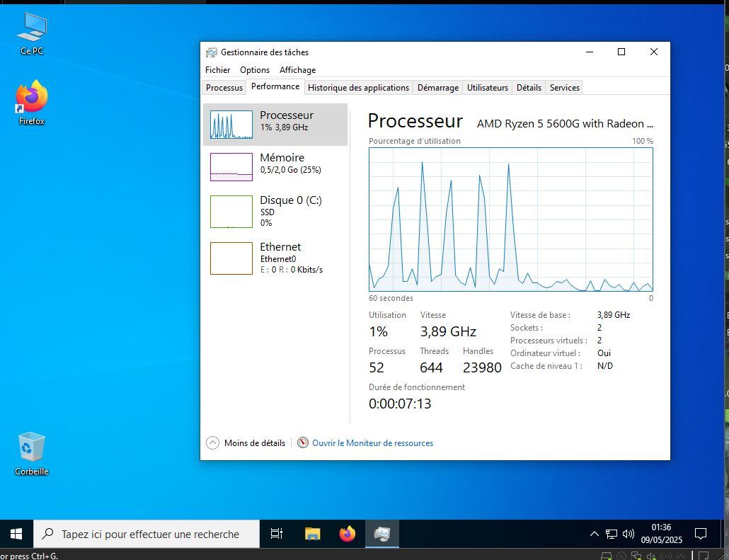This screenshot has width=729, height=560.
Task: Select the Corbeille recycle bin icon
Action: 32,454
